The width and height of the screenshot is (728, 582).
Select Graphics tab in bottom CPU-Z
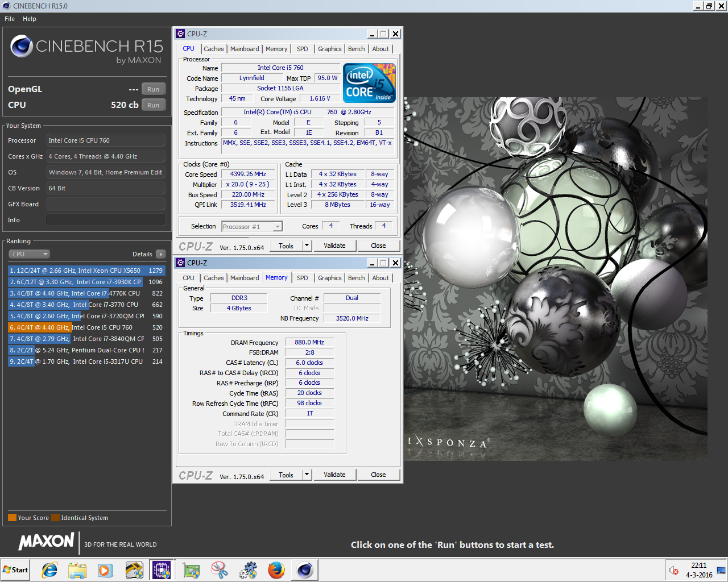pyautogui.click(x=330, y=278)
